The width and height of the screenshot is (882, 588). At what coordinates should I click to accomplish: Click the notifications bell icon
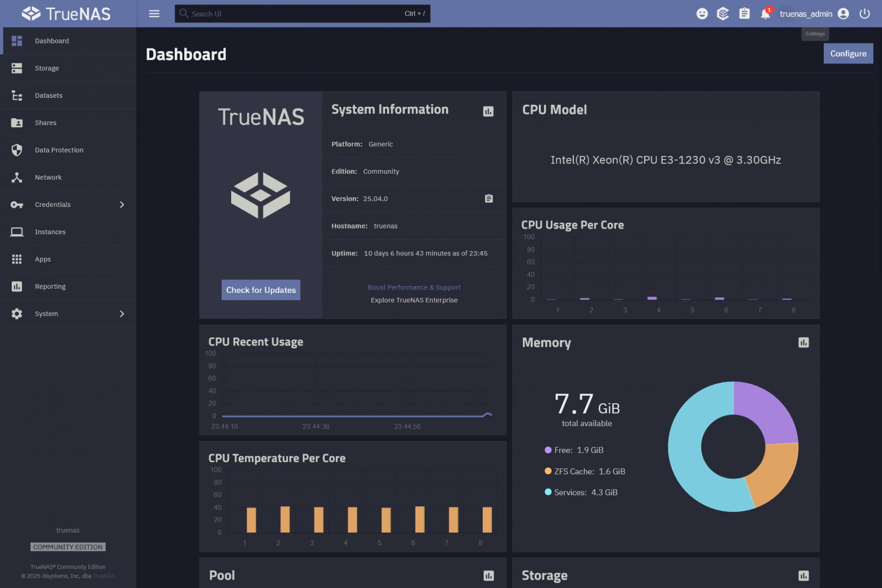coord(765,13)
